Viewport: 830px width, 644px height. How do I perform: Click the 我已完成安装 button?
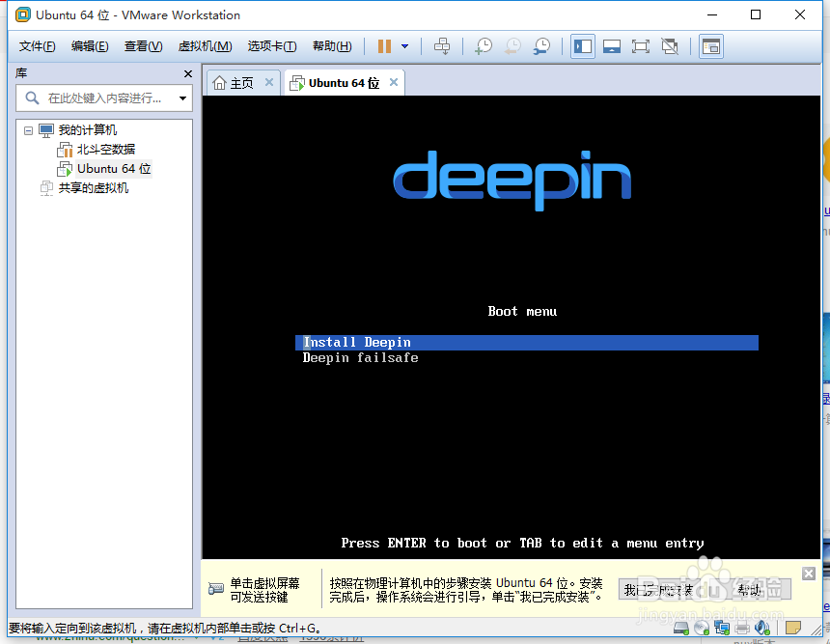[x=659, y=590]
